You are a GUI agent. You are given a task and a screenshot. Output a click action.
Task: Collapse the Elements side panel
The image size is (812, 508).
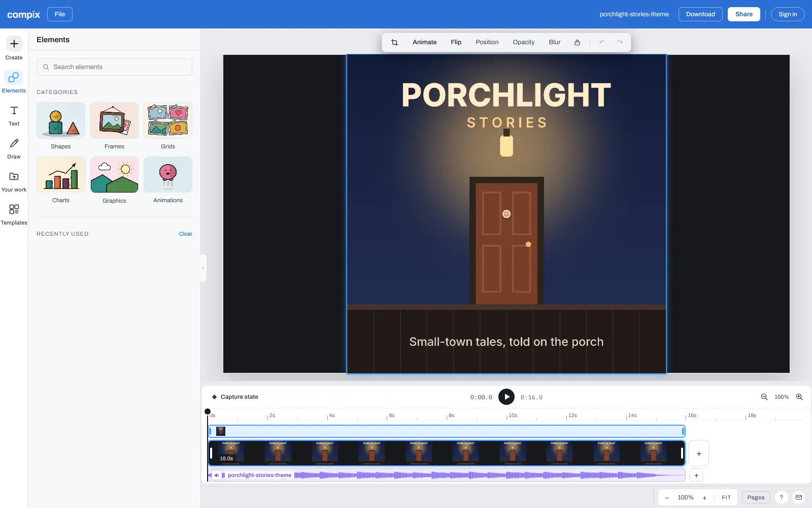(204, 268)
